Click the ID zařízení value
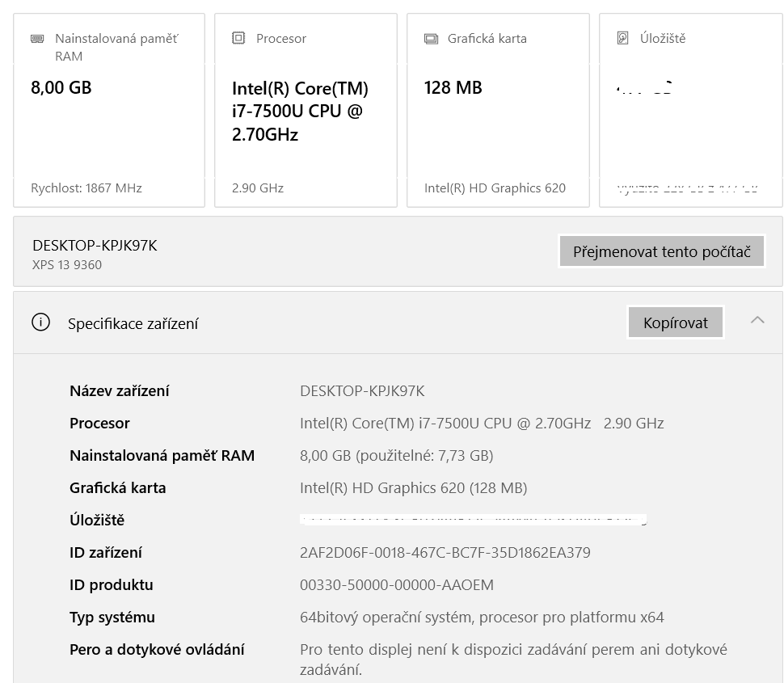Viewport: 784px width, 683px height. tap(445, 553)
